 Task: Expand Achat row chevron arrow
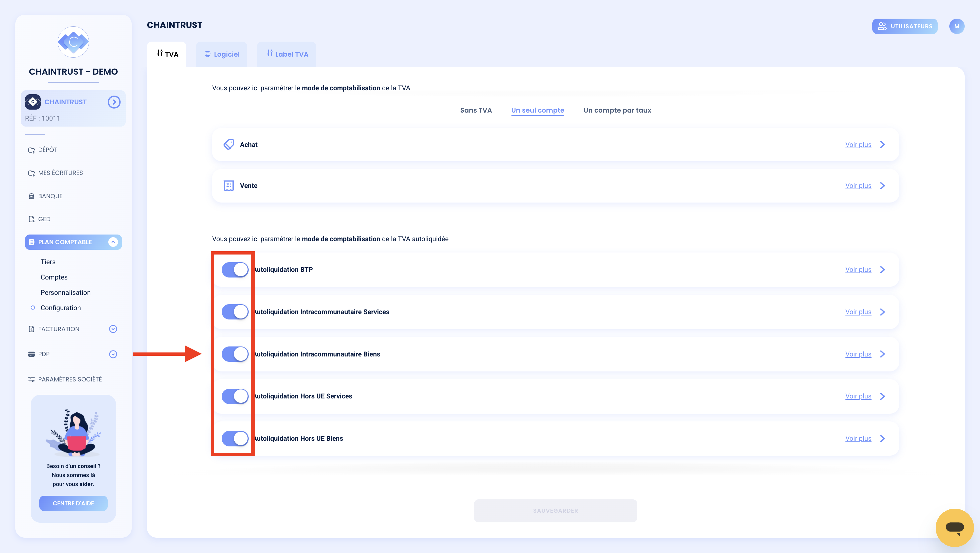pyautogui.click(x=883, y=145)
